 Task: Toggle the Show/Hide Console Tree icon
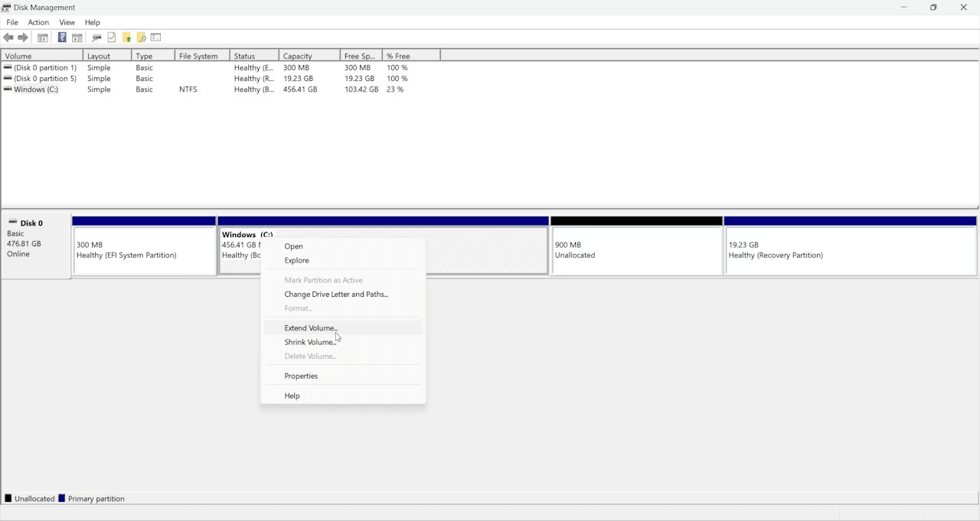pos(42,37)
